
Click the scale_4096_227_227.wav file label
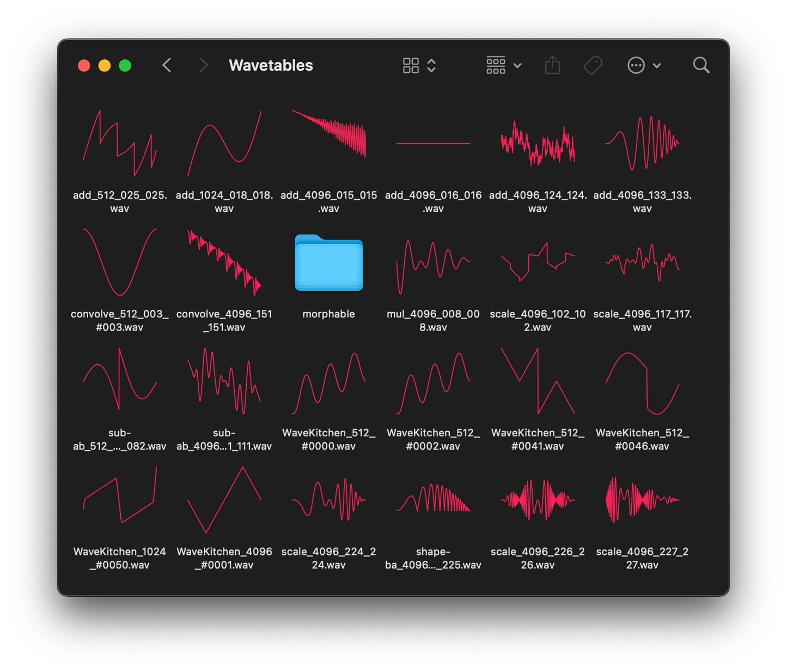pos(642,558)
